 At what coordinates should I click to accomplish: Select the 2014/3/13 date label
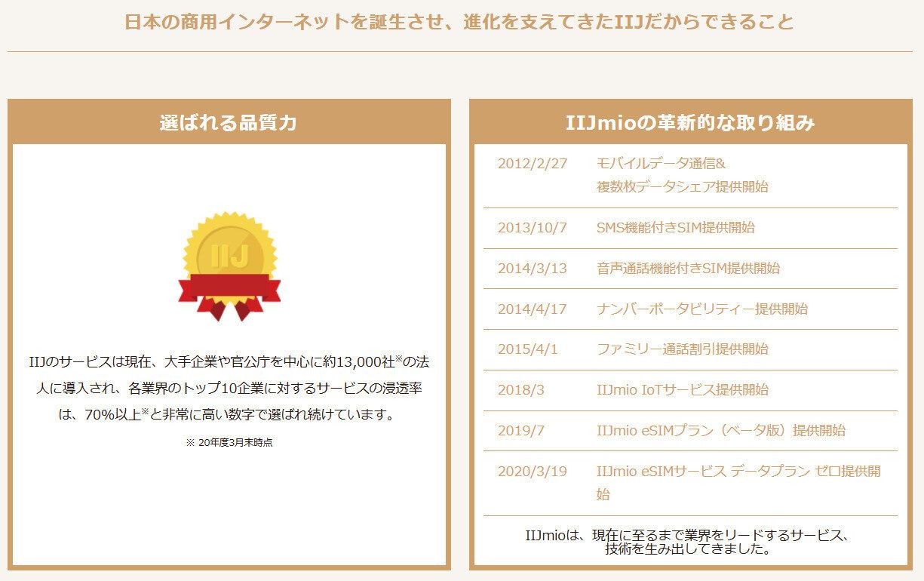(x=532, y=268)
